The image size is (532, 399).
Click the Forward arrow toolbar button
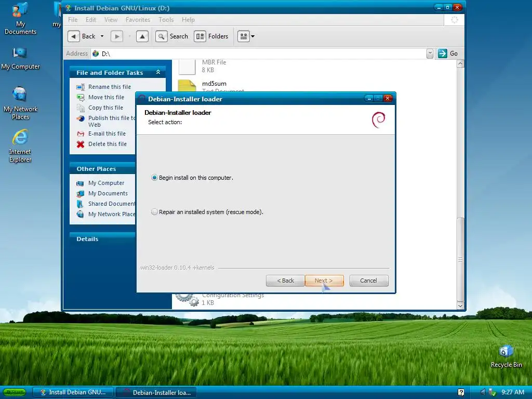[117, 36]
